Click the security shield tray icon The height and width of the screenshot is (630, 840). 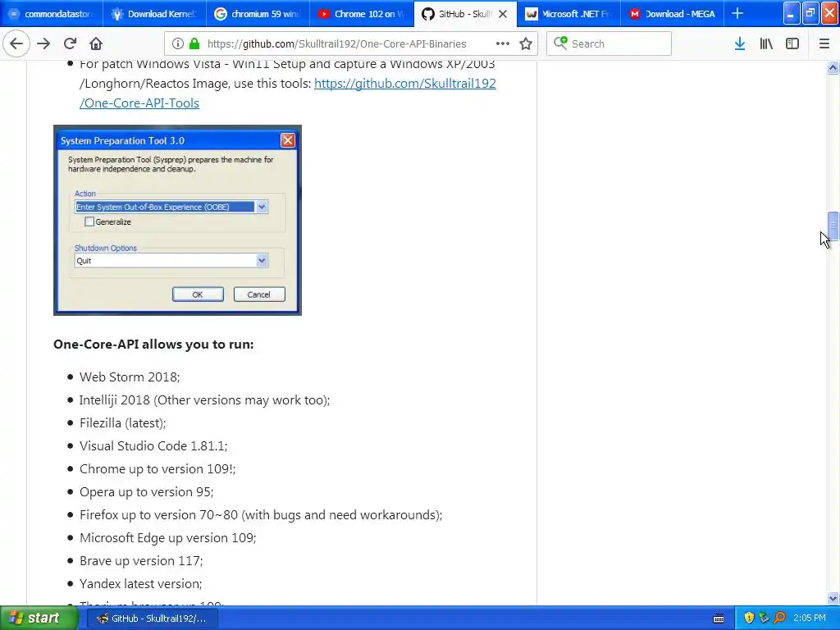click(x=749, y=619)
